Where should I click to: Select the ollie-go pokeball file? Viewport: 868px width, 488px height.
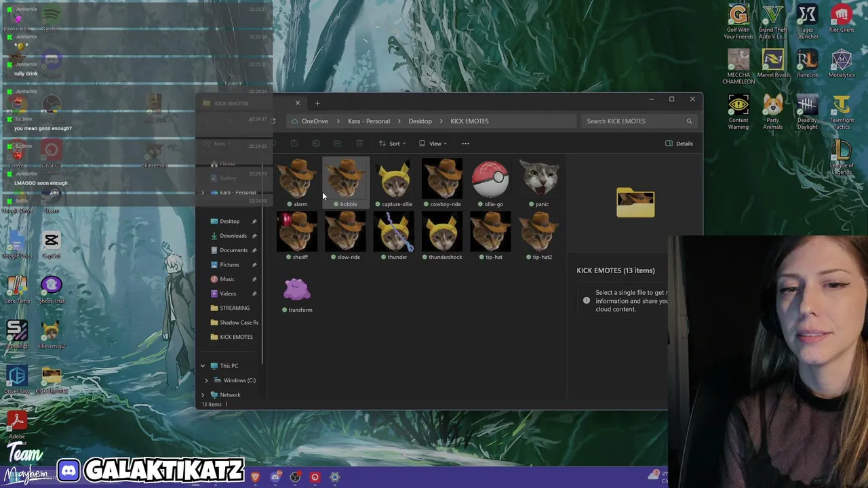pyautogui.click(x=490, y=183)
